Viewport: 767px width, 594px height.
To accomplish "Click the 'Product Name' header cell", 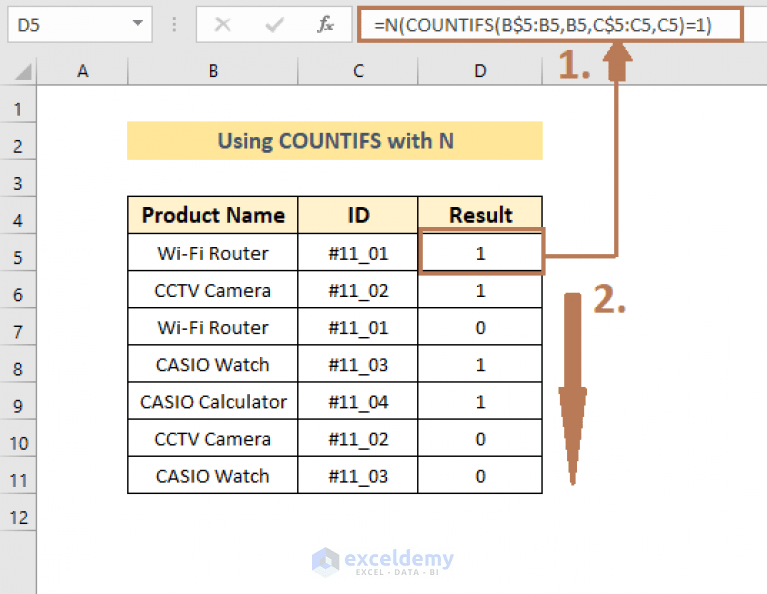I will (x=213, y=215).
